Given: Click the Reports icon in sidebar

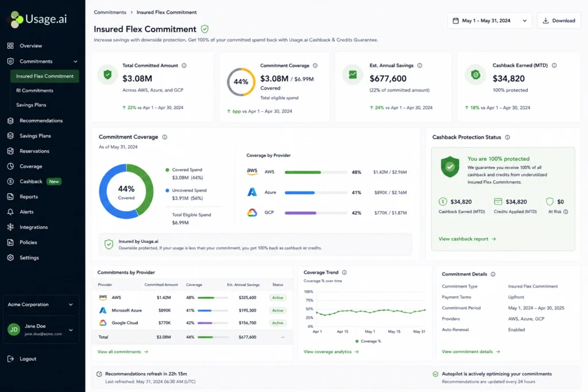Looking at the screenshot, I should click(x=10, y=197).
